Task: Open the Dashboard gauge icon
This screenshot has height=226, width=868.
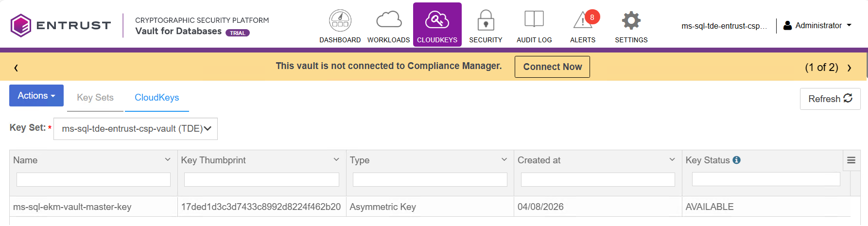Action: click(340, 20)
